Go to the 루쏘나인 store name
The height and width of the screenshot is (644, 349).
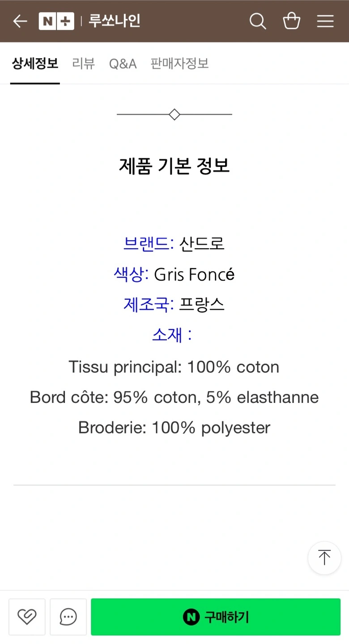[x=115, y=21]
